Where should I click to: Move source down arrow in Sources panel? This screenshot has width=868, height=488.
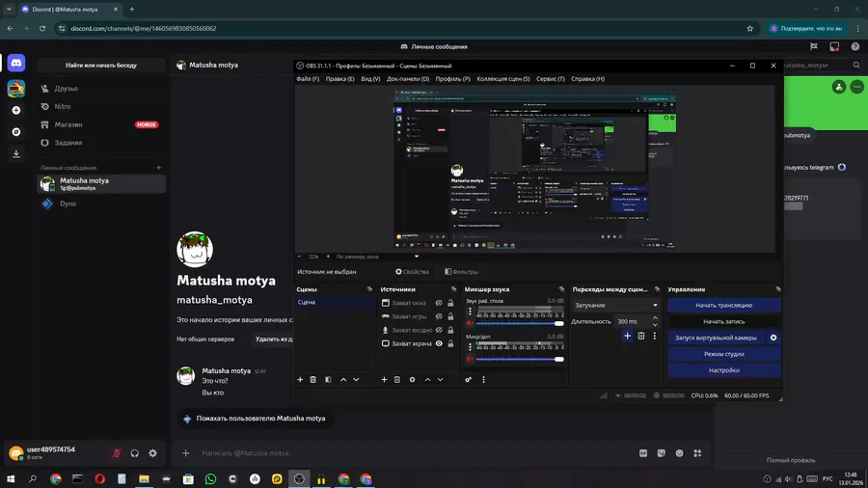(x=440, y=380)
